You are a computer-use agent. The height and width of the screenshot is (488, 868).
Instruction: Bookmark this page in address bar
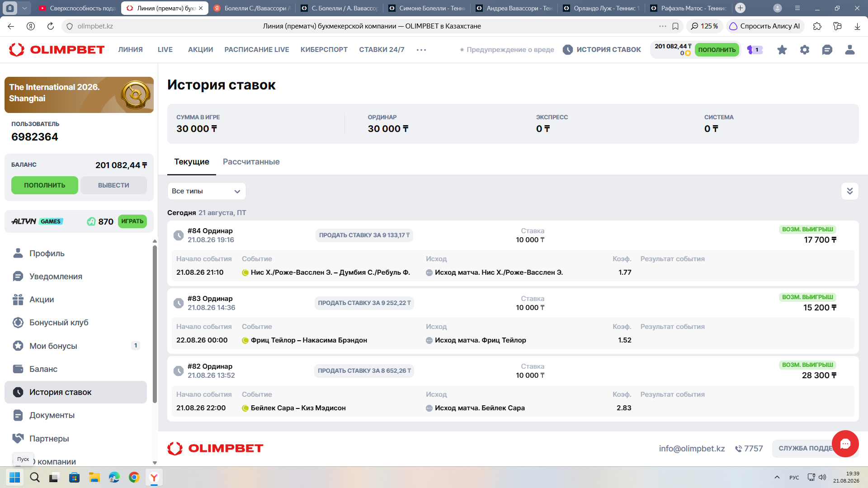point(675,26)
